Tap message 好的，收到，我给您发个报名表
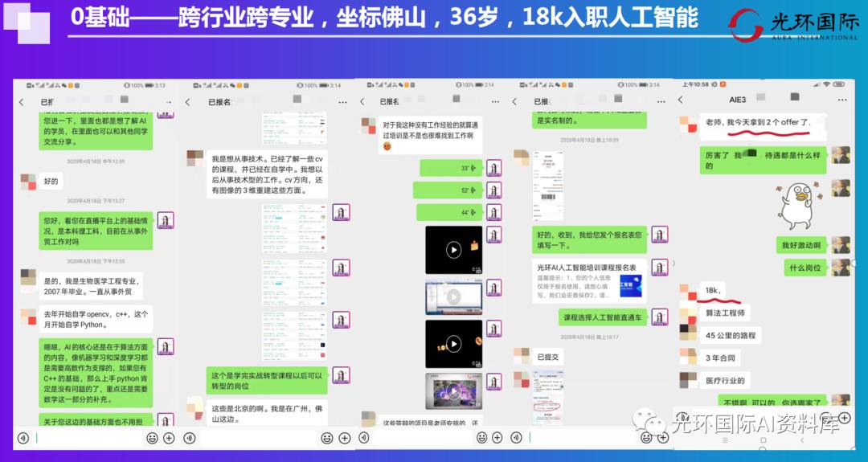The width and height of the screenshot is (868, 462). pos(590,239)
